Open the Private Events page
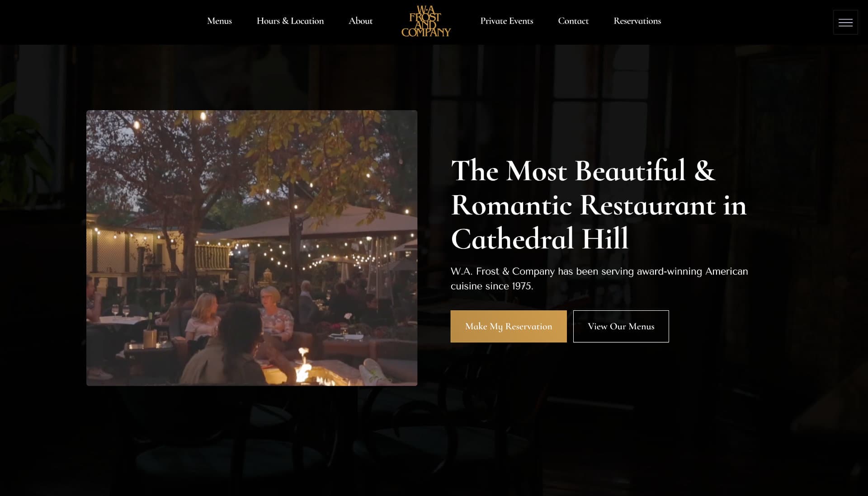868x496 pixels. pos(506,21)
